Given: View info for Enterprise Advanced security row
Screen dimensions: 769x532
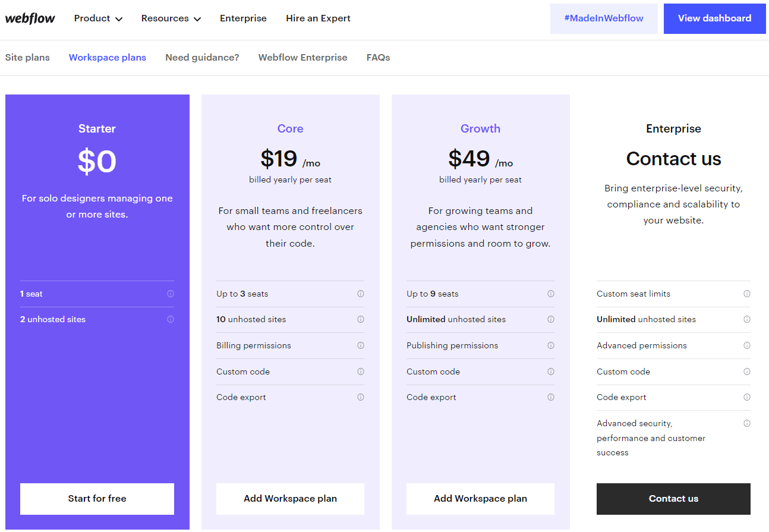Looking at the screenshot, I should point(747,423).
